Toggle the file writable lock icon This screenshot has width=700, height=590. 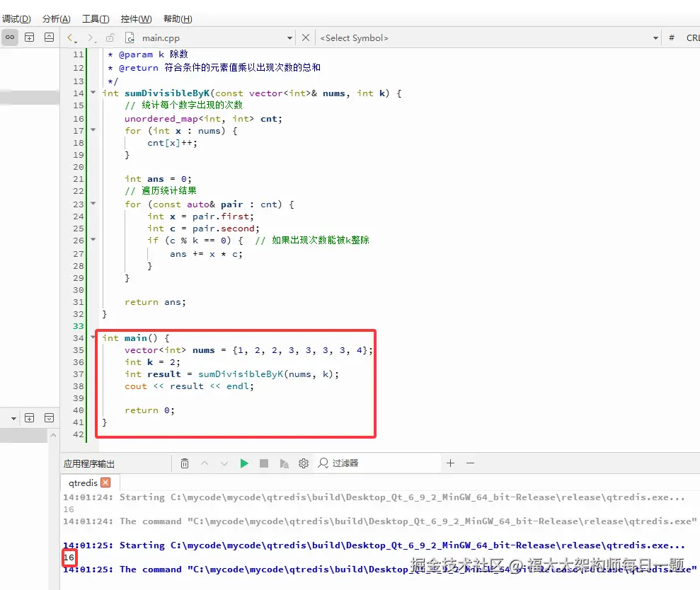click(110, 38)
